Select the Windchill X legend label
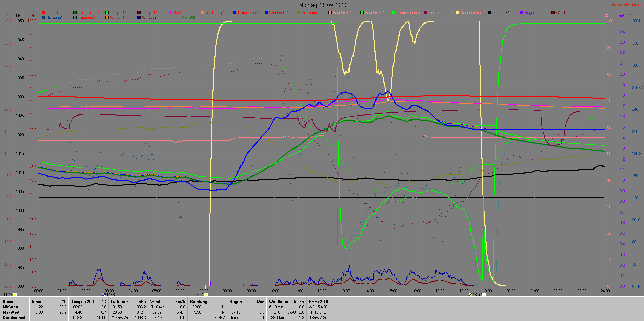This screenshot has height=321, width=644. (x=278, y=13)
